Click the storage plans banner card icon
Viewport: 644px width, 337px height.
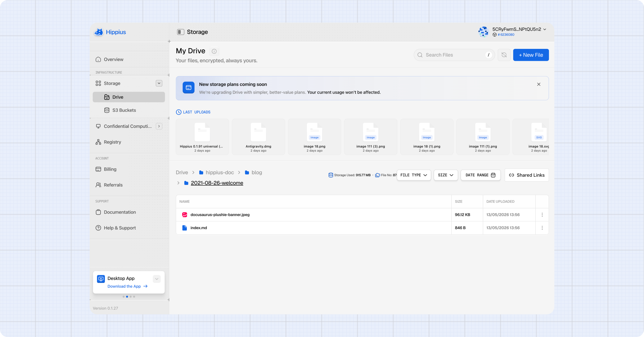point(188,88)
